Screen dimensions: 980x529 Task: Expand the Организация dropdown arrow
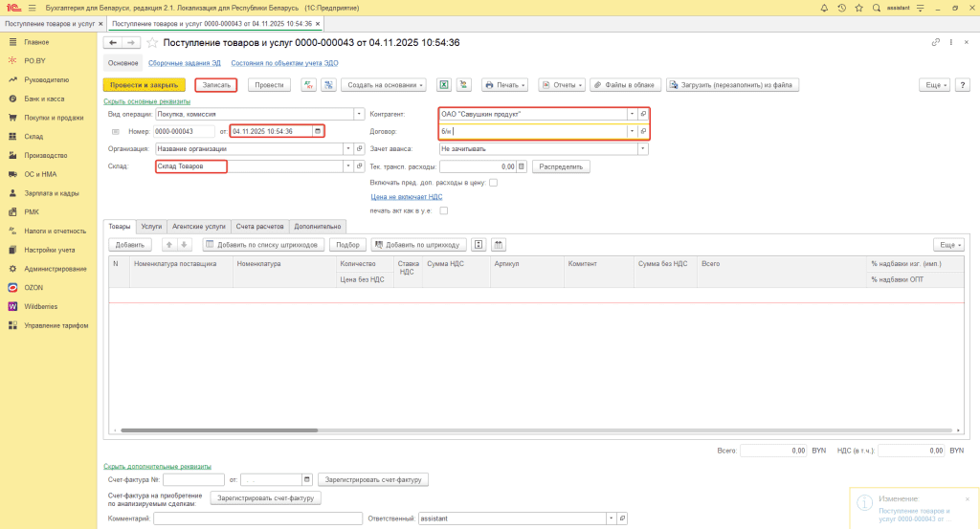pos(348,148)
